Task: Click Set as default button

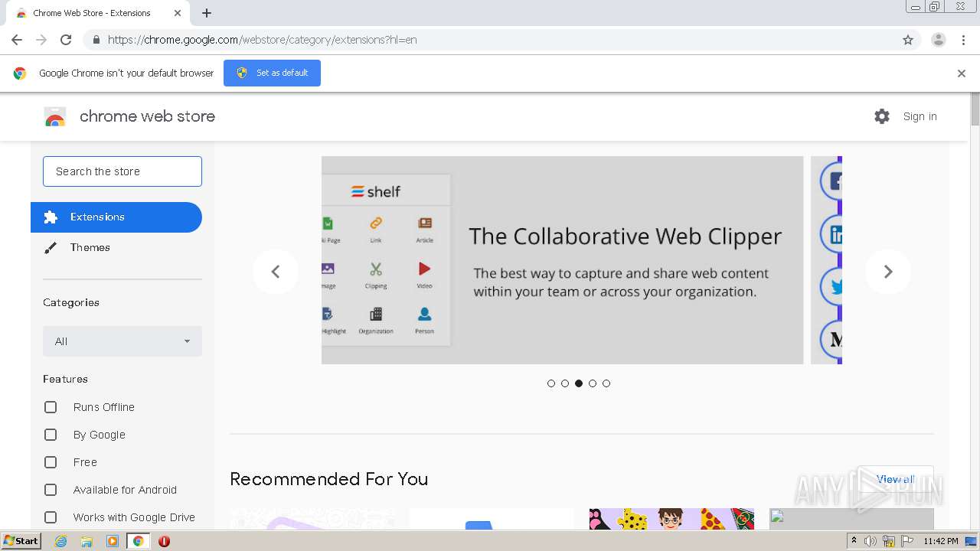Action: [x=272, y=73]
